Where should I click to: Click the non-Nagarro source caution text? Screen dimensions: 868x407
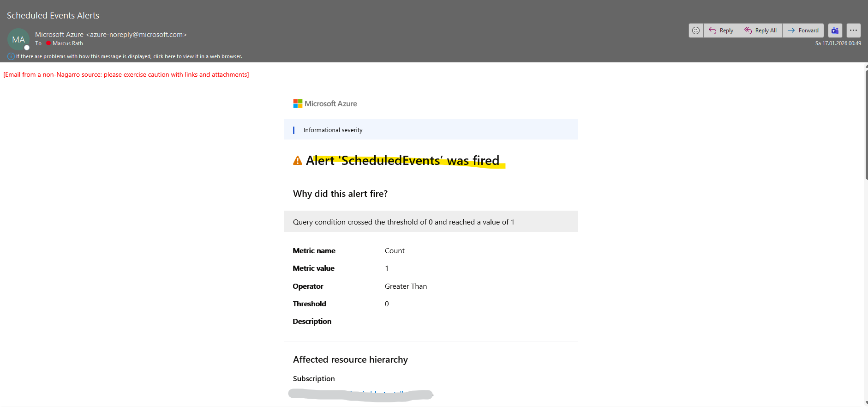coord(126,74)
